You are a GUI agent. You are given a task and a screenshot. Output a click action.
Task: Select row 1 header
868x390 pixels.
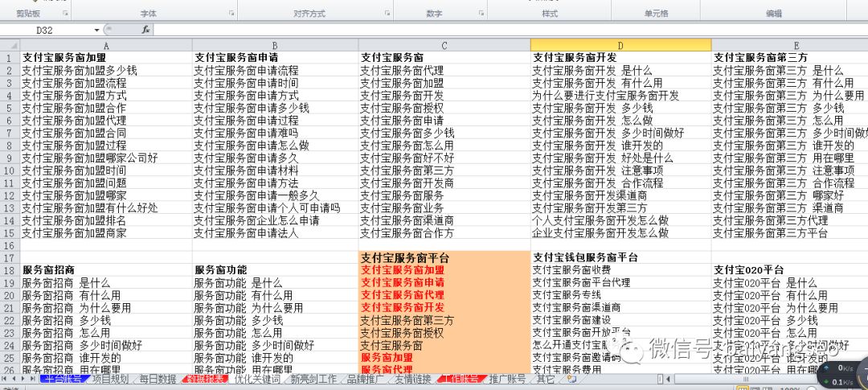click(x=10, y=58)
